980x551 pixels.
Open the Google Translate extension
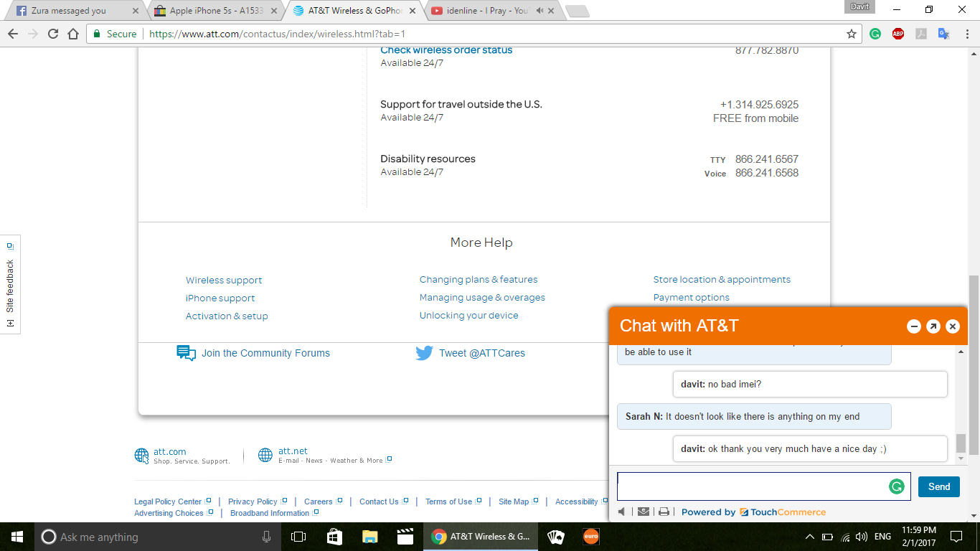tap(944, 34)
